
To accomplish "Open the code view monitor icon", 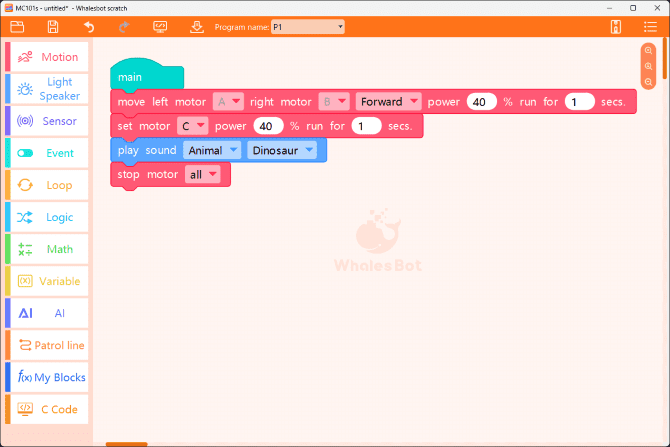I will [x=160, y=27].
